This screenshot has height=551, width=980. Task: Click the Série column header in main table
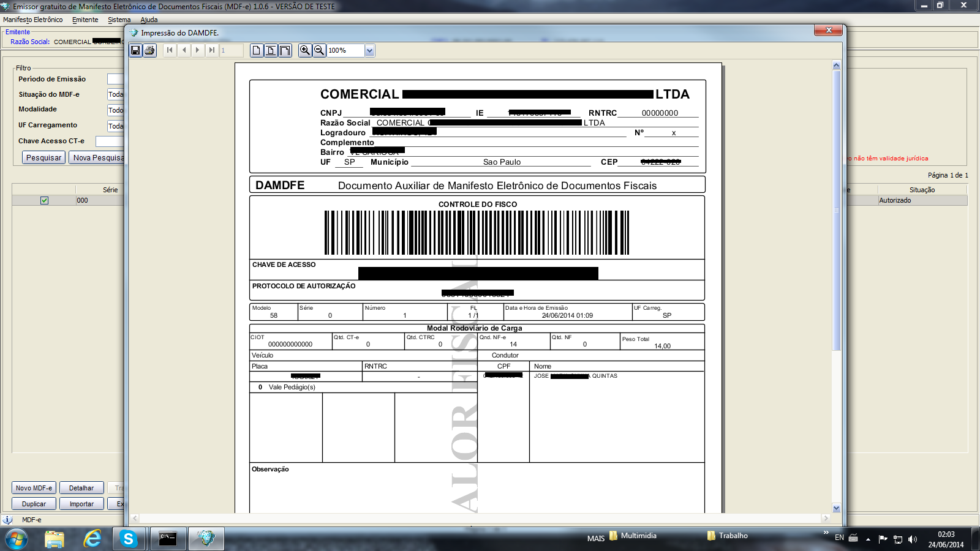click(100, 190)
